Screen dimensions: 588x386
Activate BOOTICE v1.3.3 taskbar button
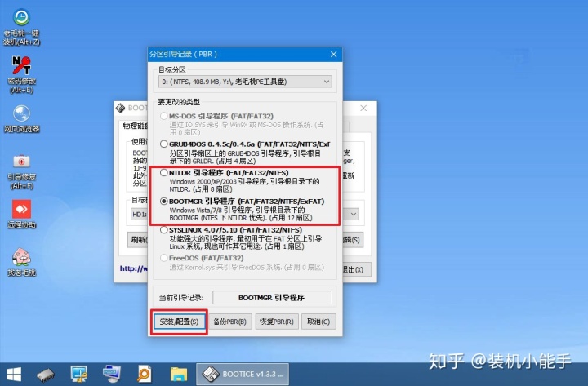243,374
